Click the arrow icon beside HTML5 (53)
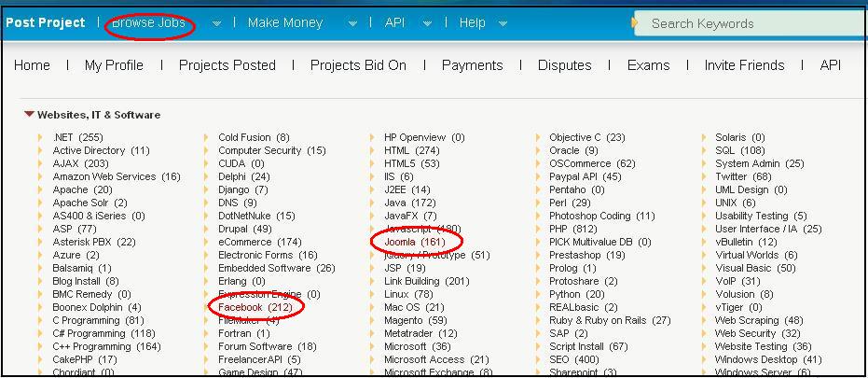Viewport: 868px width, 378px height. point(372,163)
